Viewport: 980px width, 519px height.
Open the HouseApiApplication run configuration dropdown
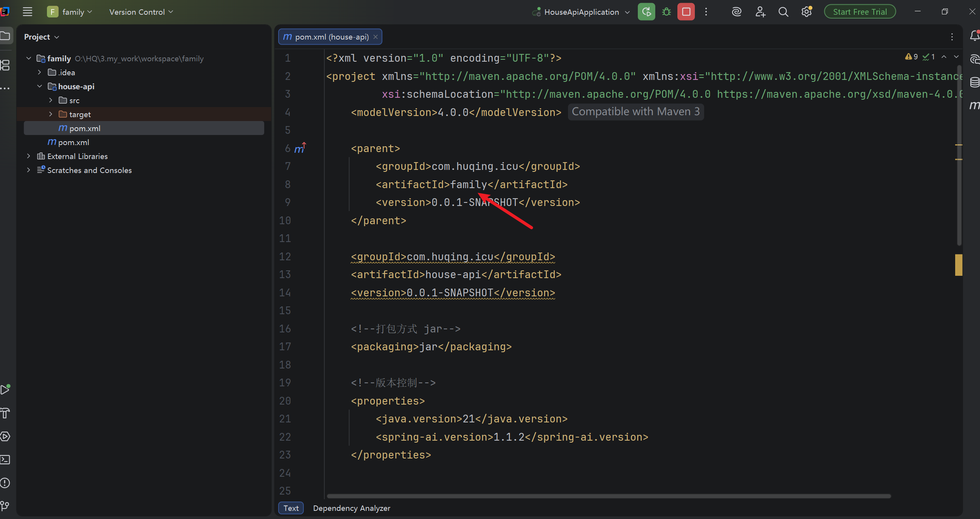pyautogui.click(x=581, y=12)
